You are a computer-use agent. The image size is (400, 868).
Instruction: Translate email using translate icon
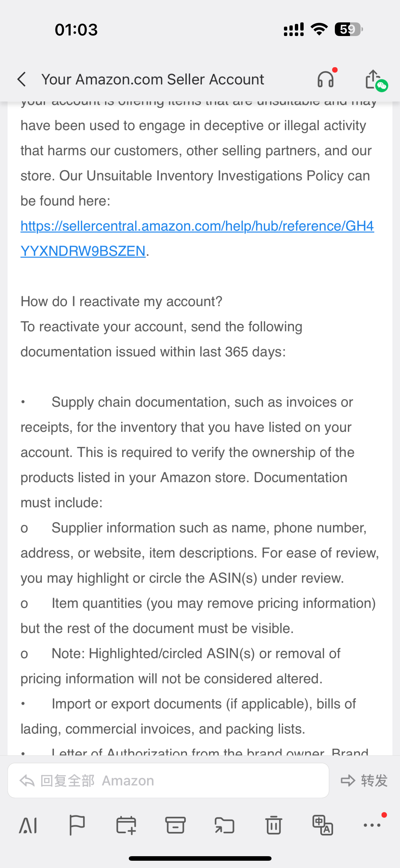[323, 825]
